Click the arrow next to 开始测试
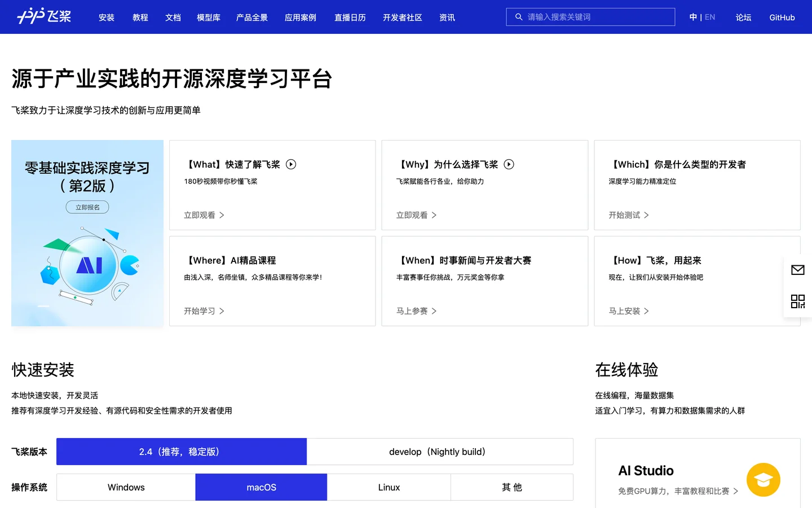Image resolution: width=812 pixels, height=508 pixels. click(x=647, y=215)
